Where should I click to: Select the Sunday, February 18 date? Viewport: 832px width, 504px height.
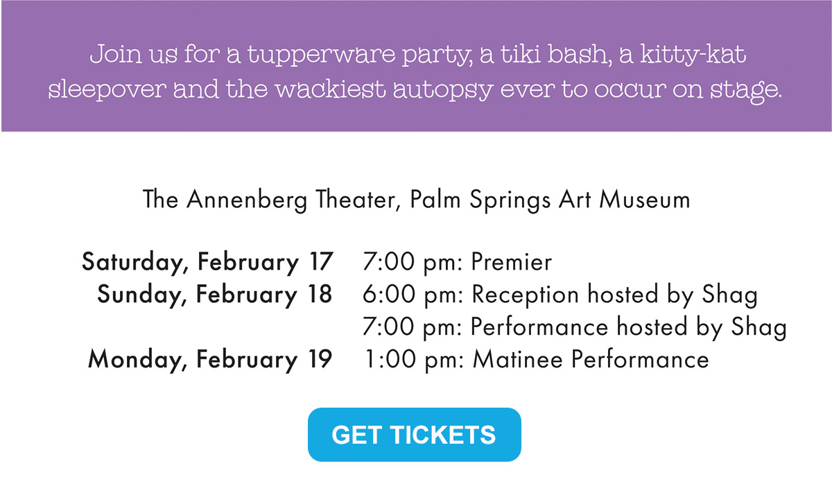214,295
